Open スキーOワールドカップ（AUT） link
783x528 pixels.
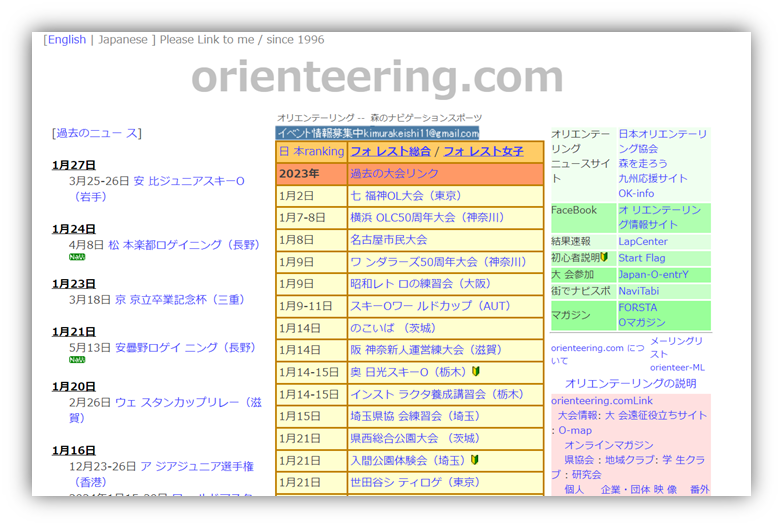(430, 306)
